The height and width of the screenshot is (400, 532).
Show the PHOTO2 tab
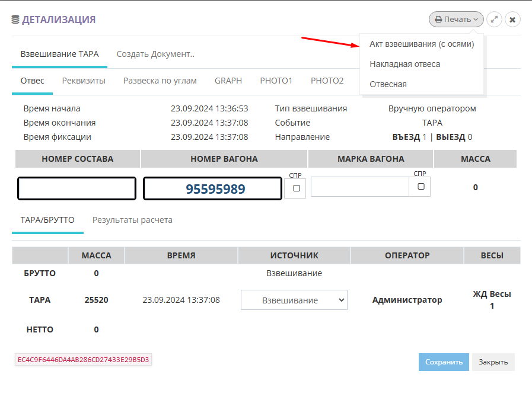[x=327, y=81]
